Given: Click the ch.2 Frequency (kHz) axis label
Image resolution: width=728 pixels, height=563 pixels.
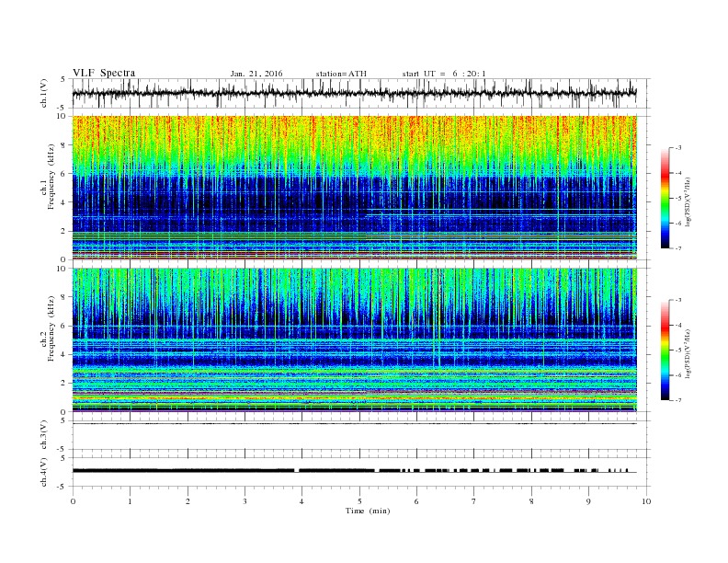Looking at the screenshot, I should pos(48,327).
